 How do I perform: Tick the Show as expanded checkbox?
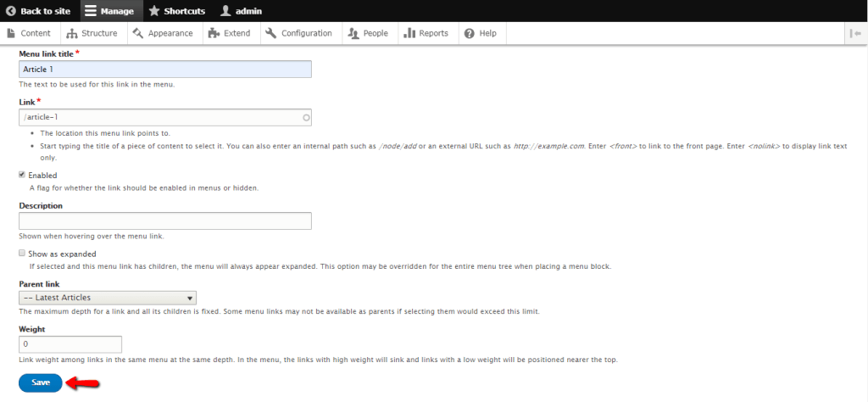click(x=22, y=253)
